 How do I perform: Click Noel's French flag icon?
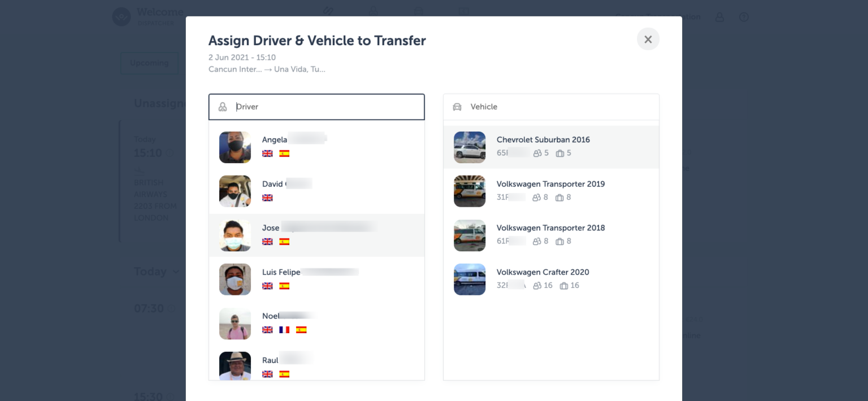coord(284,330)
